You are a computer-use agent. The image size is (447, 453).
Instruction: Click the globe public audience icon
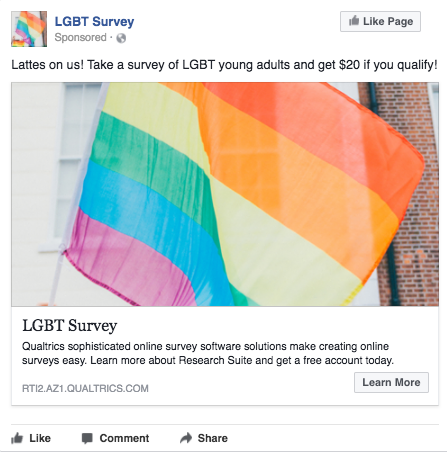(x=121, y=38)
